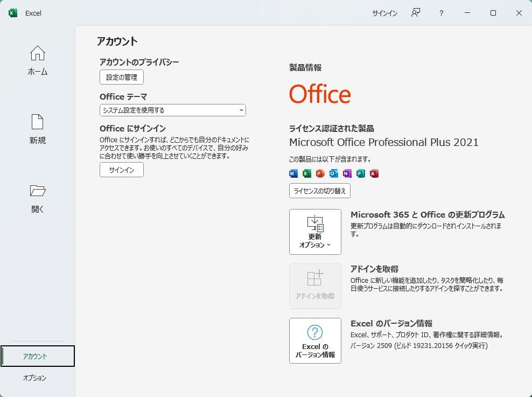Select the OneNote app icon

[347, 173]
